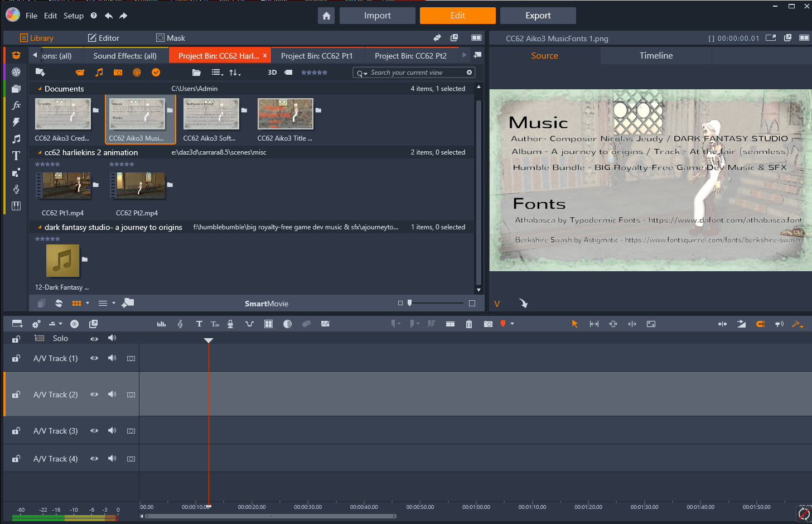Toggle the lock on A/V Track (3)
This screenshot has width=812, height=524.
[16, 431]
